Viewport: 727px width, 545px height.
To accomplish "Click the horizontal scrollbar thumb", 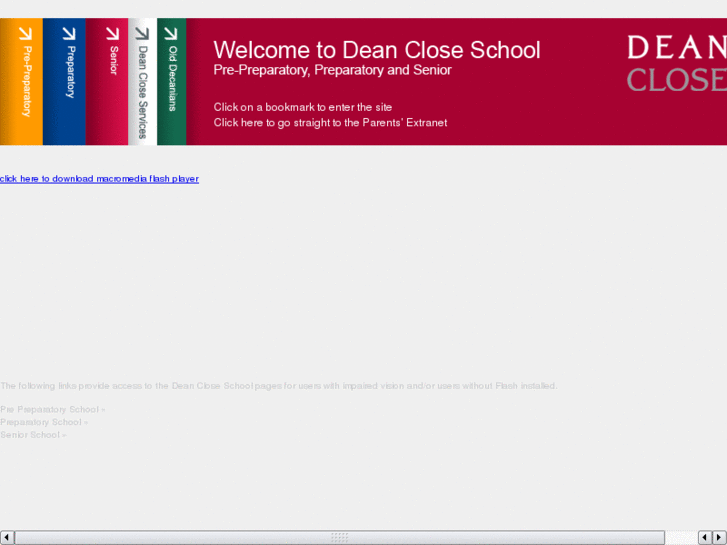I will tap(339, 538).
